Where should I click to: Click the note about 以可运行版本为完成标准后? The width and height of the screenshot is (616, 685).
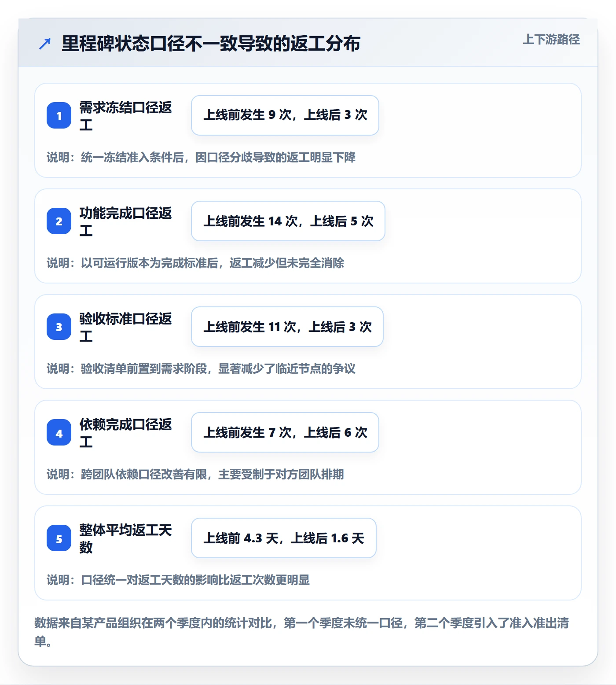click(195, 263)
